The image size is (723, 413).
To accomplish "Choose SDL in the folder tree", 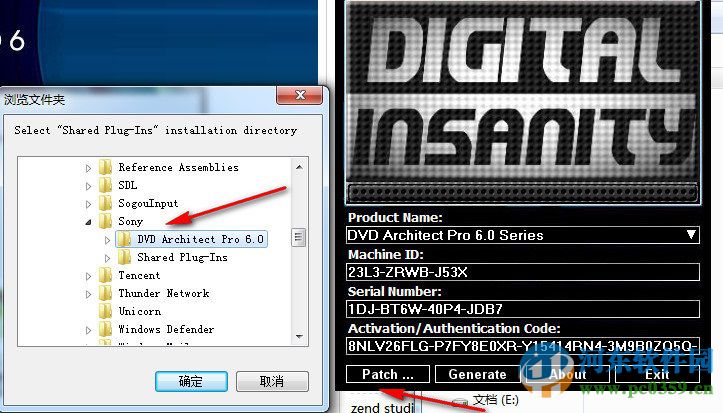I will point(128,185).
